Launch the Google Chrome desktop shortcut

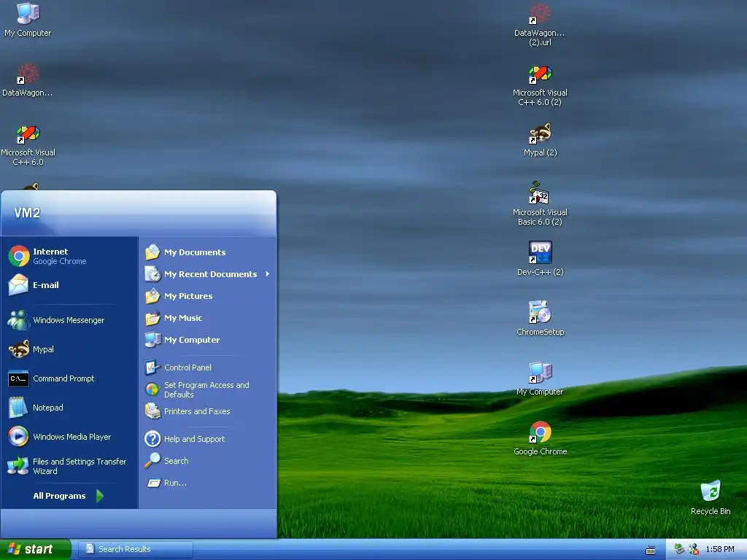[x=540, y=438]
